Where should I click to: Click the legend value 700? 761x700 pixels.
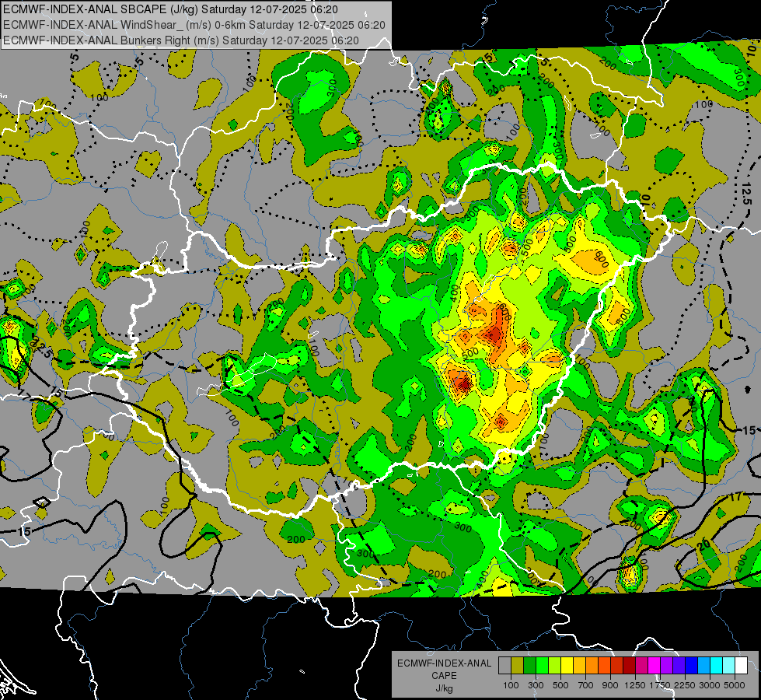(586, 685)
